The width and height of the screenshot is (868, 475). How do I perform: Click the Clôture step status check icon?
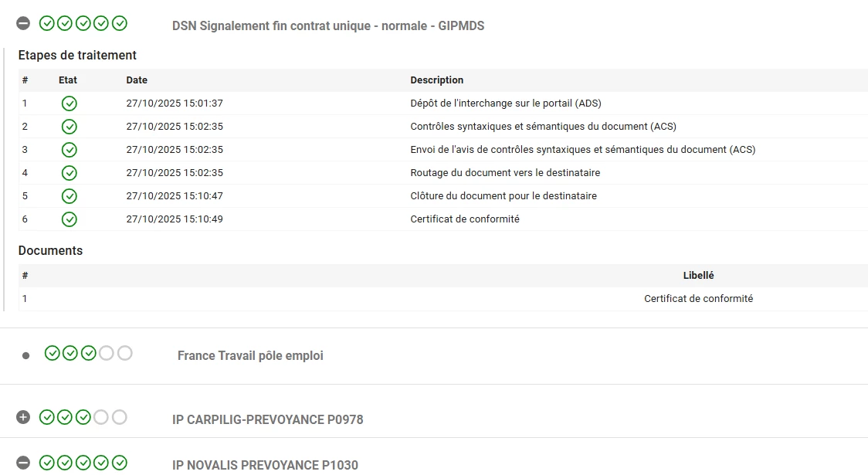coord(70,196)
